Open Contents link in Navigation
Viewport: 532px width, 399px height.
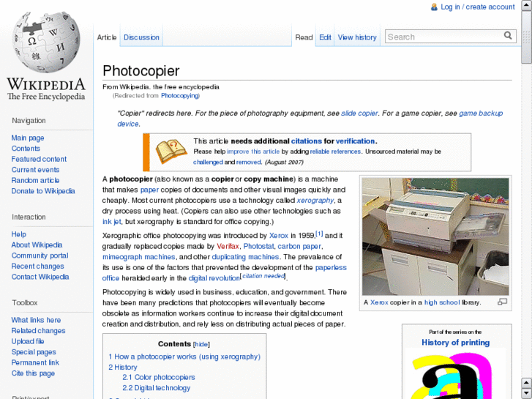pos(26,149)
